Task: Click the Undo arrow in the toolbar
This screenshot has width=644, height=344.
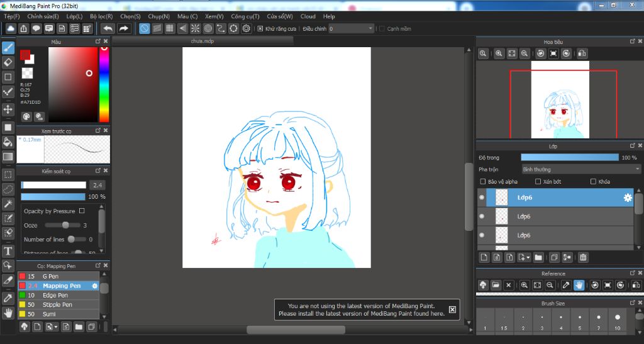Action: click(108, 28)
